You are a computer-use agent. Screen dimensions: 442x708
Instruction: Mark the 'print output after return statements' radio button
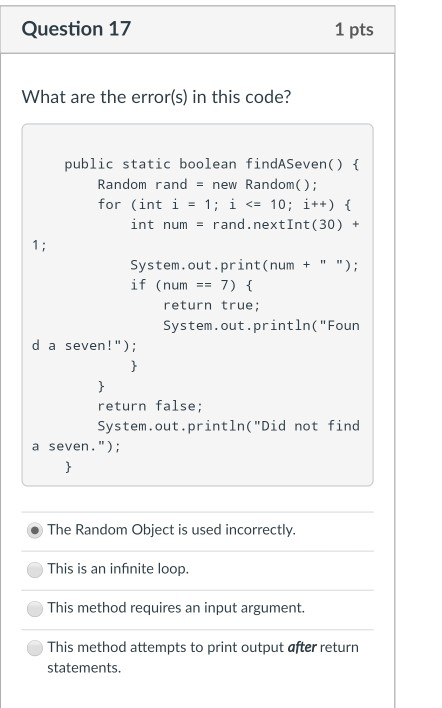click(x=35, y=648)
